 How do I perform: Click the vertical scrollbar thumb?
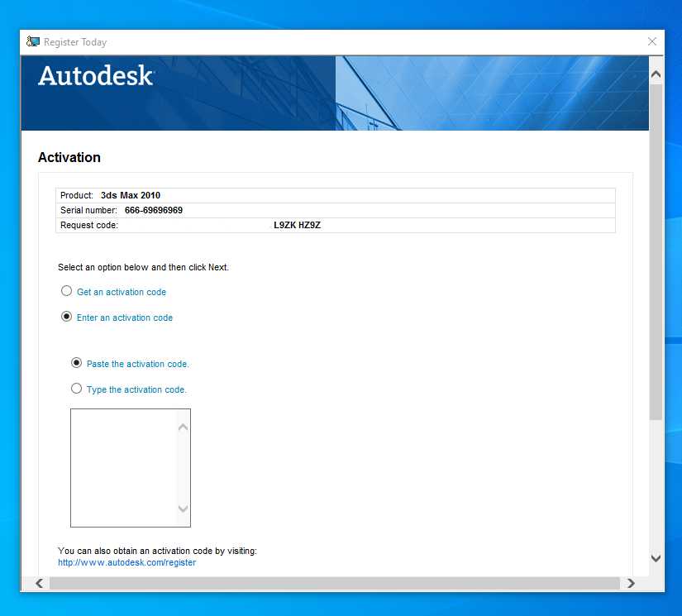click(656, 248)
